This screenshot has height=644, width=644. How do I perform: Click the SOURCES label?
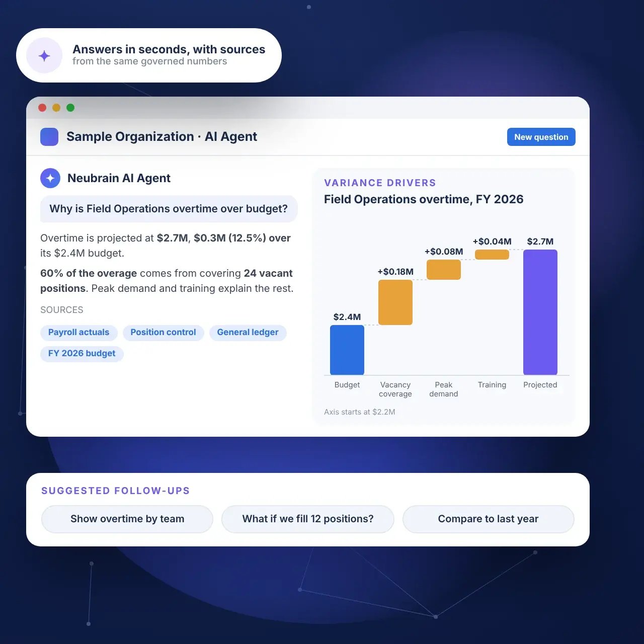[x=62, y=310]
